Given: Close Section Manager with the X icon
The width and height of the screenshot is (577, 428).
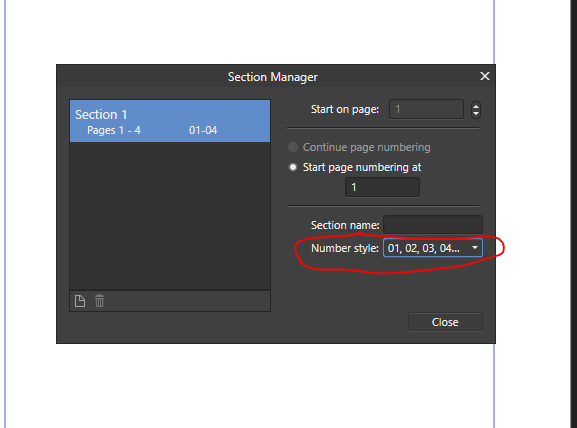Looking at the screenshot, I should (485, 76).
